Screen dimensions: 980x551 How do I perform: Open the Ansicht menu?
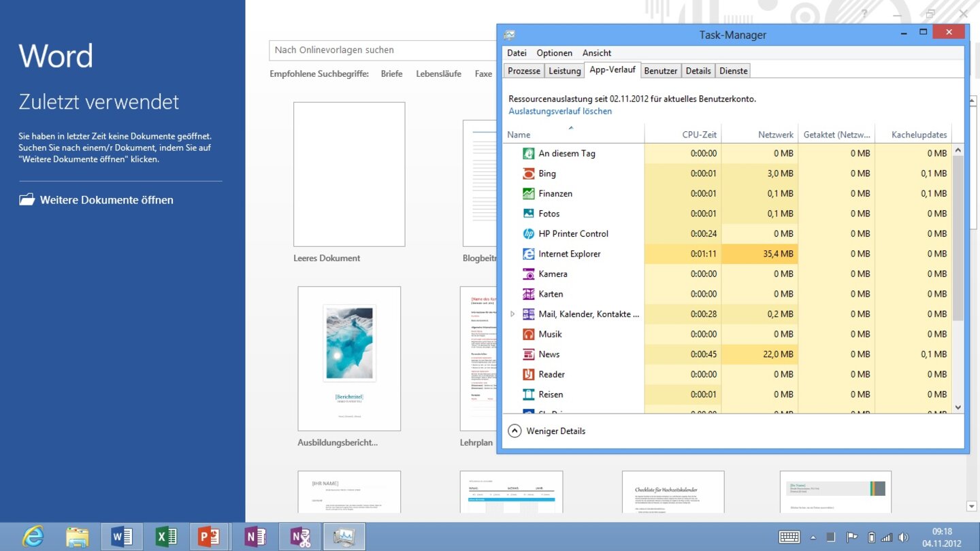click(x=597, y=53)
